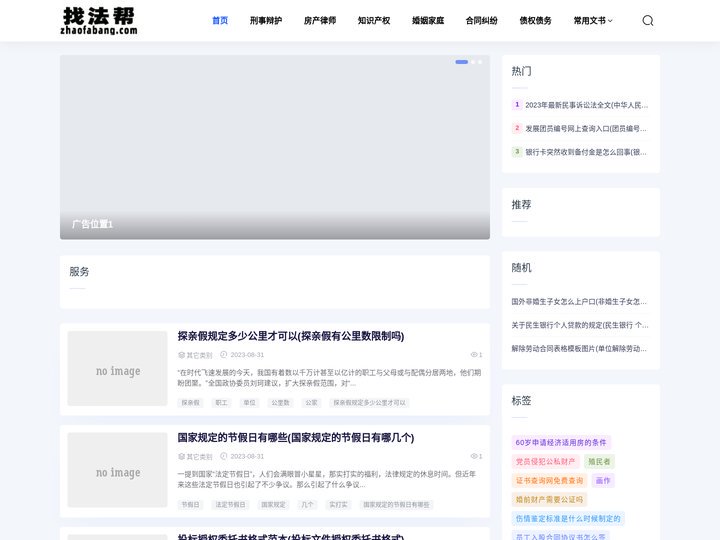Open hot article 2023年最新民事诉讼法全文
Screen dimensions: 720x540
click(586, 105)
